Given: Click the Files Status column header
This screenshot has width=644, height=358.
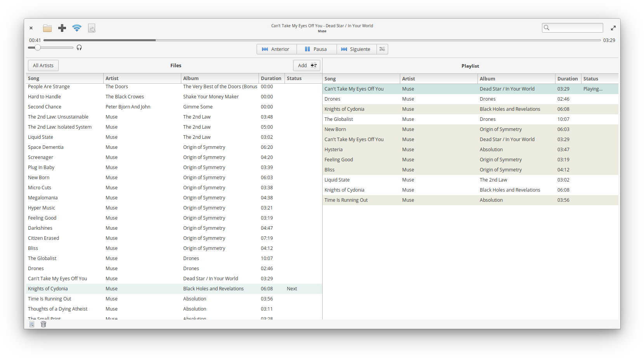Looking at the screenshot, I should pyautogui.click(x=304, y=78).
